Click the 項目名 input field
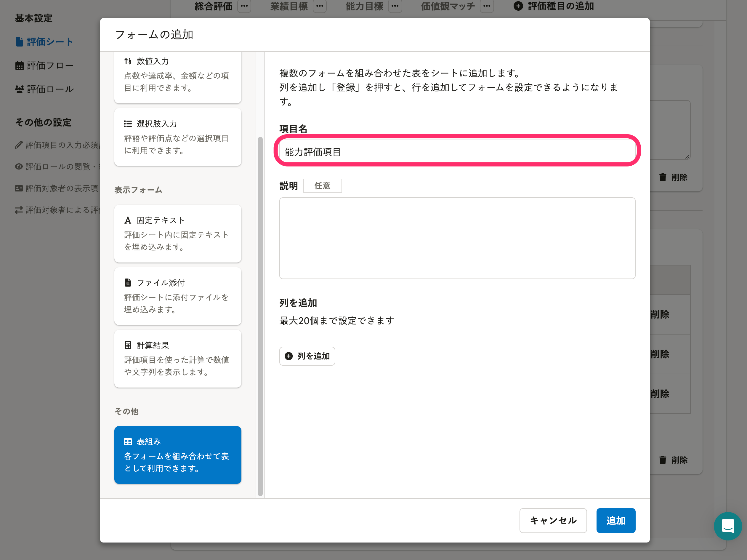The image size is (747, 560). click(x=457, y=152)
